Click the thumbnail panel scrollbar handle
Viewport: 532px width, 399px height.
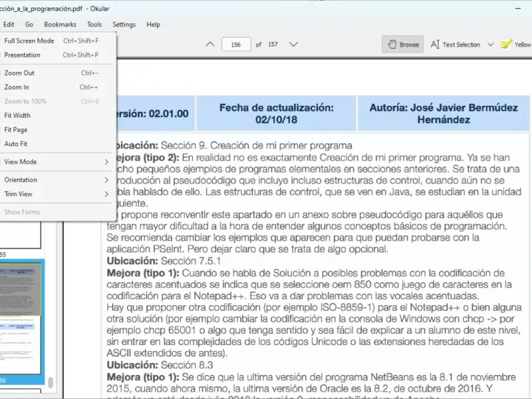(51, 382)
